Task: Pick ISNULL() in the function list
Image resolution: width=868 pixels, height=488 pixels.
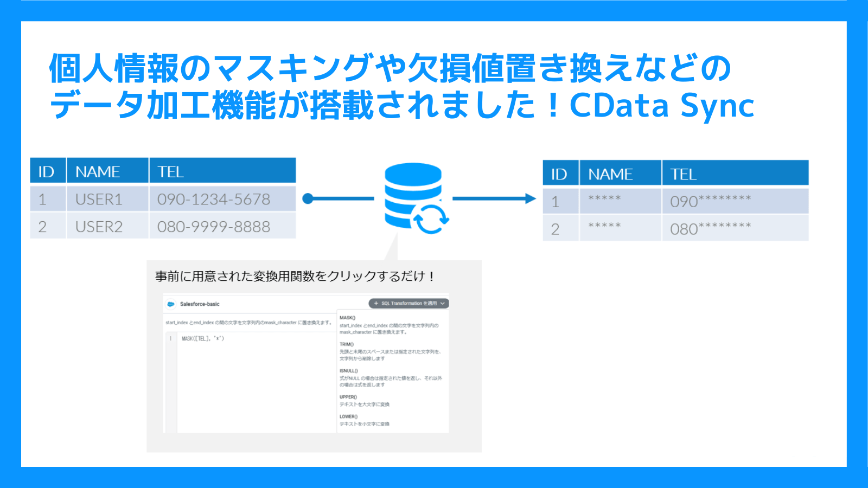Action: point(349,371)
